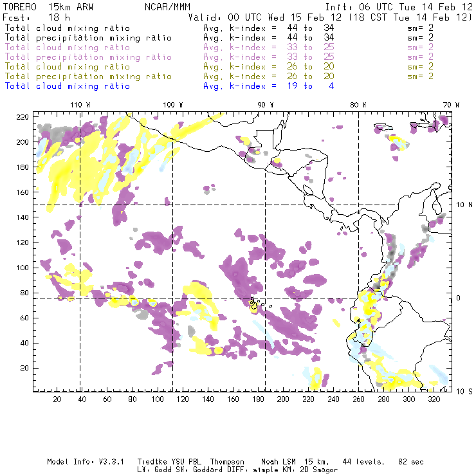Click the 'Thompson' microphysics label
This screenshot has height=476, width=476.
(227, 462)
